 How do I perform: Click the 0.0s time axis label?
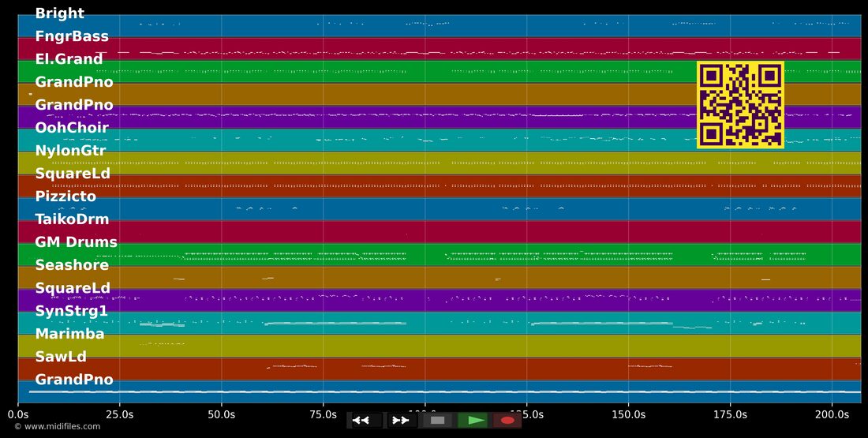[18, 414]
